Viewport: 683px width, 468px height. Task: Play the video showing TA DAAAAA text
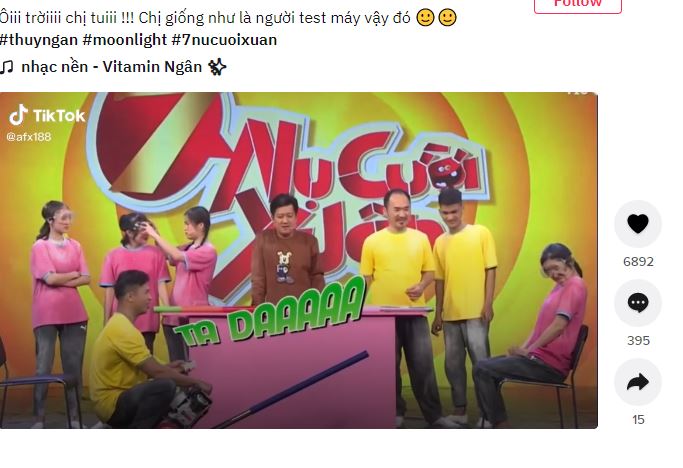click(299, 260)
